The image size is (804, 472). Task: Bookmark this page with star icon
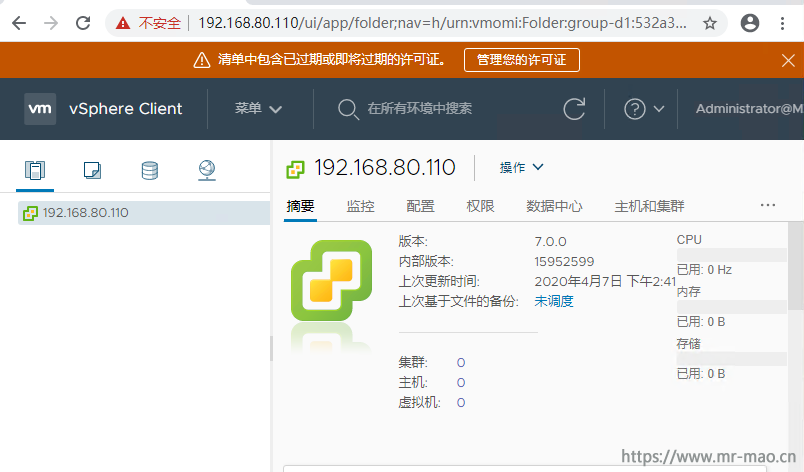[710, 23]
